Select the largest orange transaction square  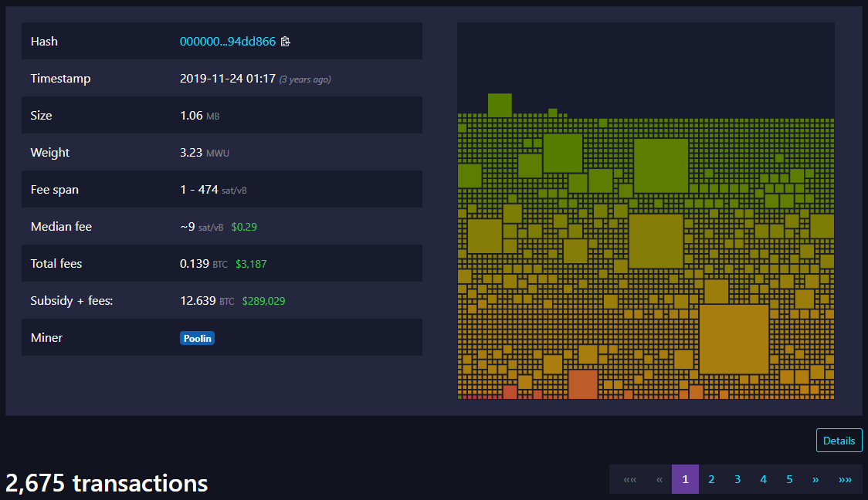pos(734,340)
